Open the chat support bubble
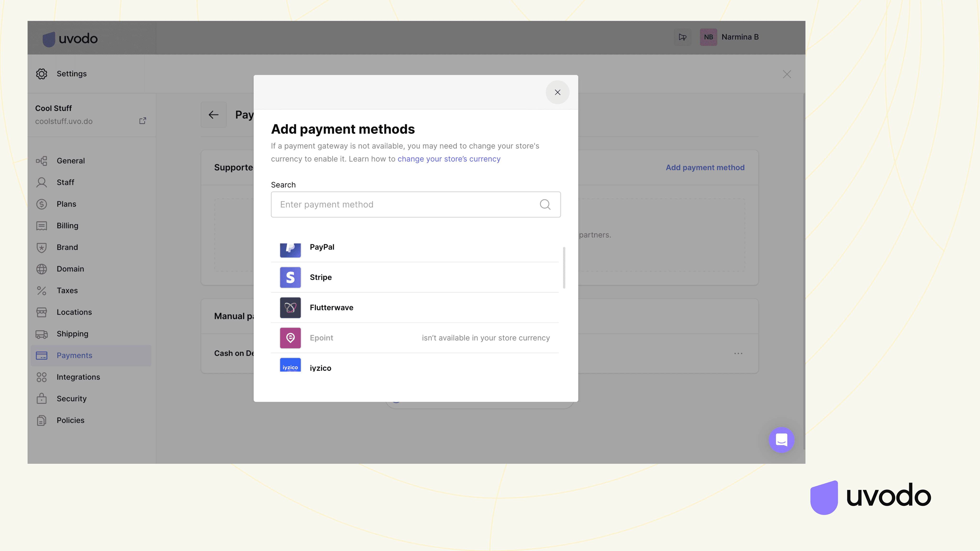The height and width of the screenshot is (551, 980). pos(781,440)
